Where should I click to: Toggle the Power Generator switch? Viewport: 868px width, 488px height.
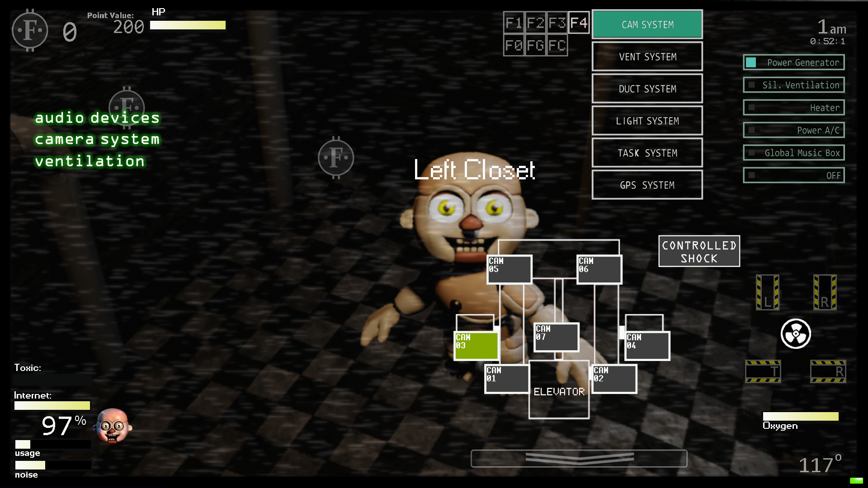752,62
